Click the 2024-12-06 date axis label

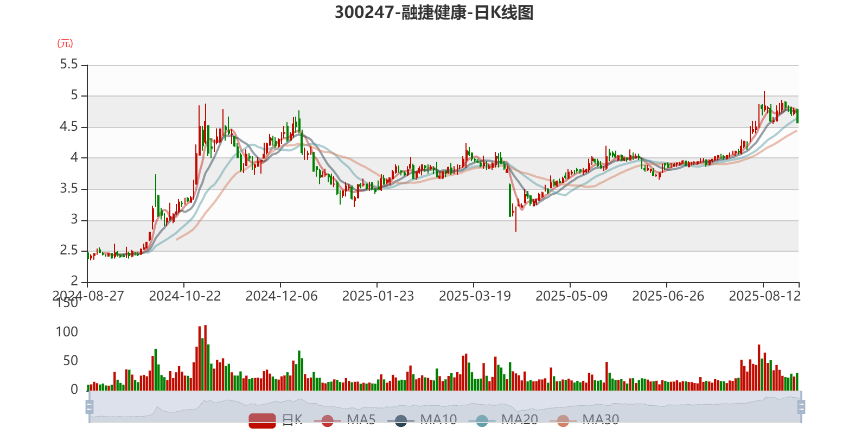click(x=282, y=296)
